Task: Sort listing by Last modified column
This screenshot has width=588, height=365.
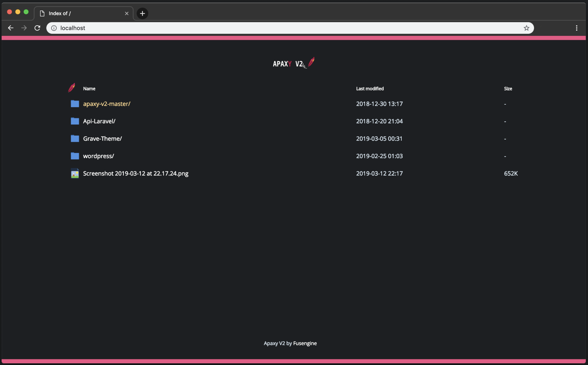Action: [370, 89]
